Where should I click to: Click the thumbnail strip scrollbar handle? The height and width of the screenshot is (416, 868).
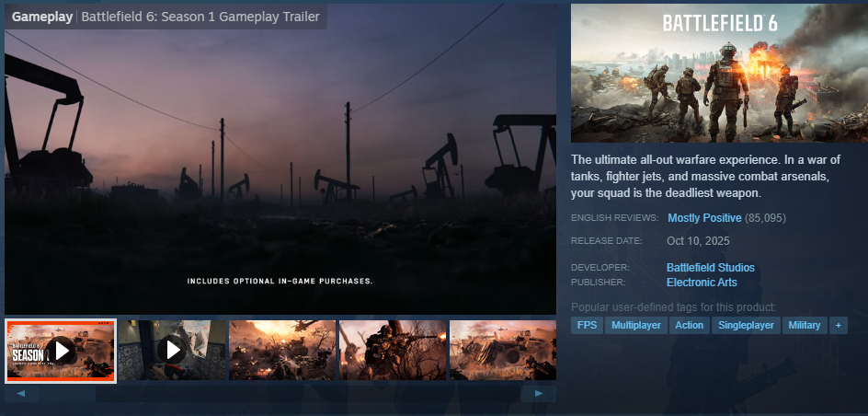coord(67,394)
